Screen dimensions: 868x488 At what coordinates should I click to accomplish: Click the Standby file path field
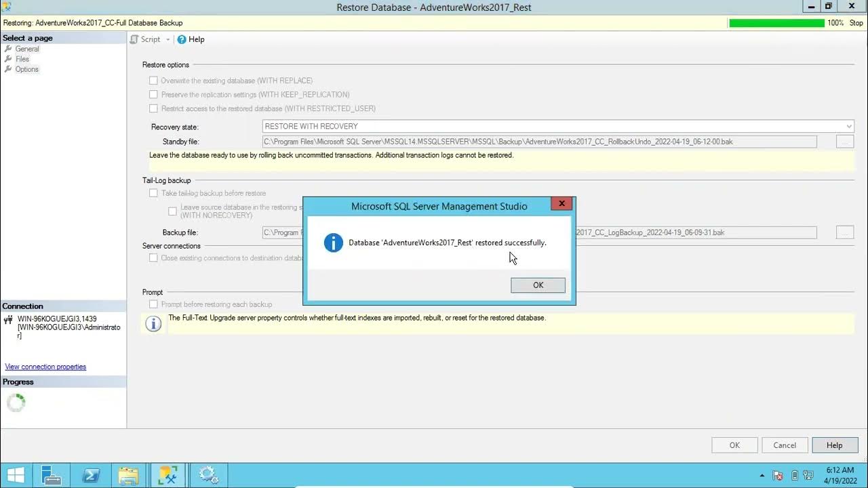point(540,142)
